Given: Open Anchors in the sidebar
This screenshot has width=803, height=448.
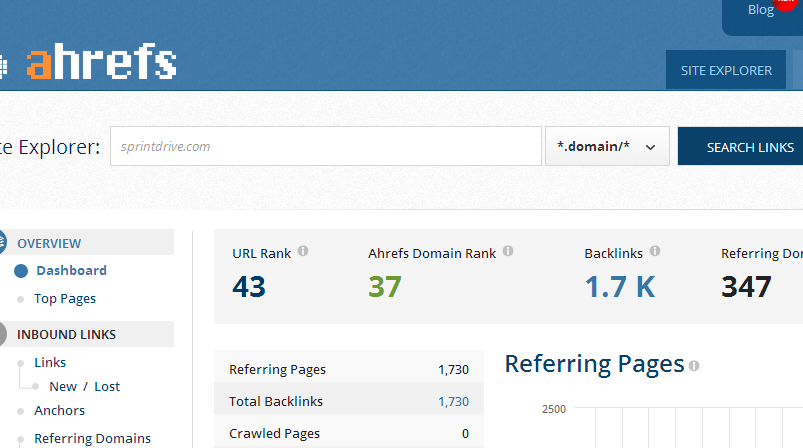Looking at the screenshot, I should pyautogui.click(x=59, y=411).
